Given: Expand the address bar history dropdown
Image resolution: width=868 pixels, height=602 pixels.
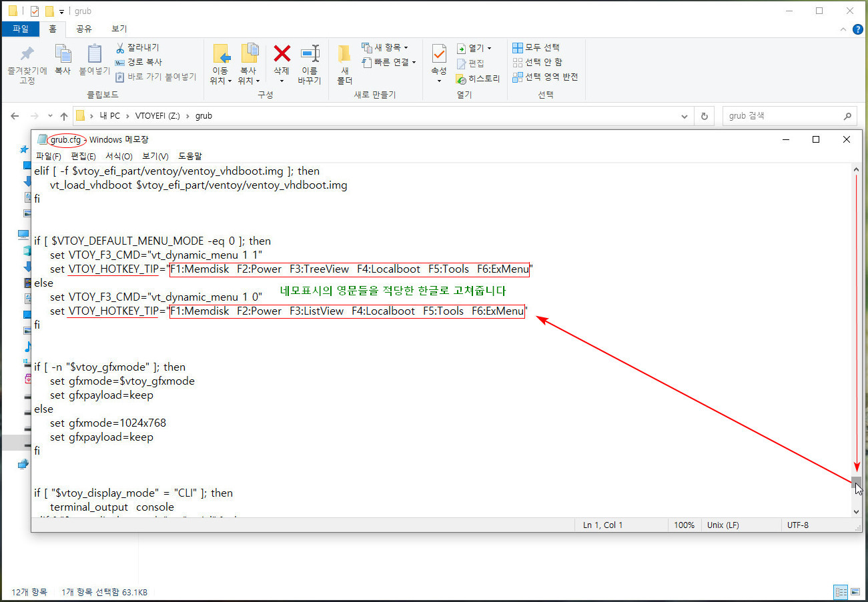Looking at the screenshot, I should coord(685,116).
